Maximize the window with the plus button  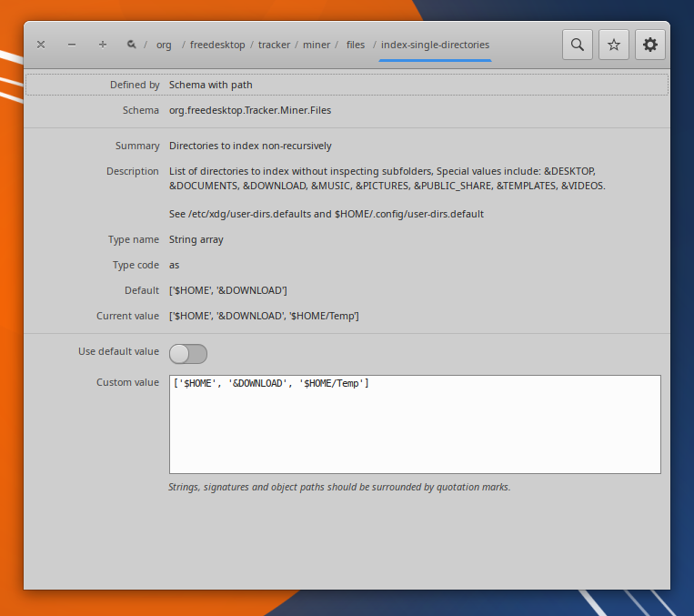pos(103,45)
